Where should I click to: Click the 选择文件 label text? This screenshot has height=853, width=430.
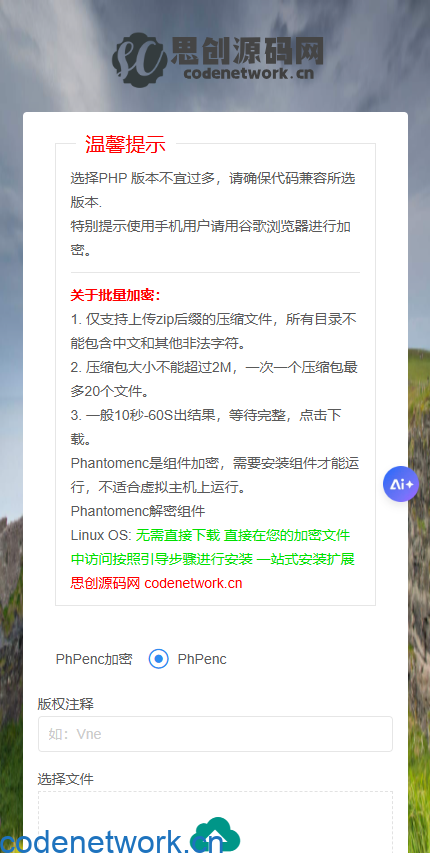[66, 779]
